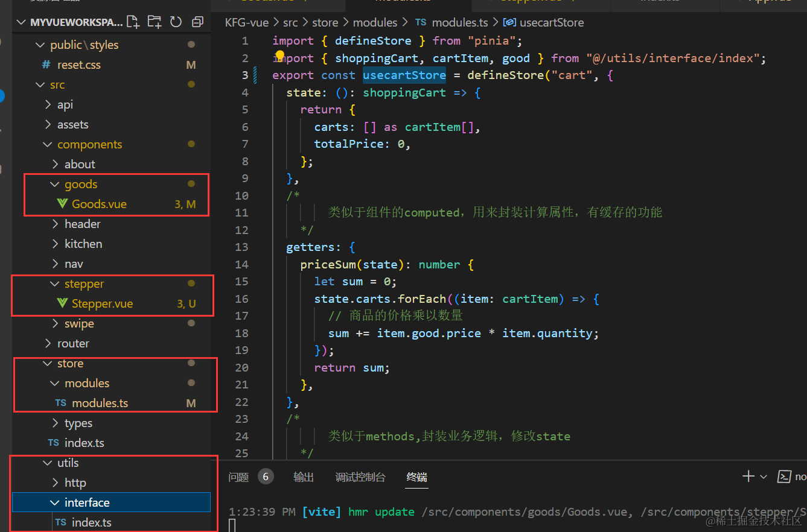Click the lightbulb quick-fix icon on line 2
Image resolution: width=807 pixels, height=532 pixels.
click(279, 57)
